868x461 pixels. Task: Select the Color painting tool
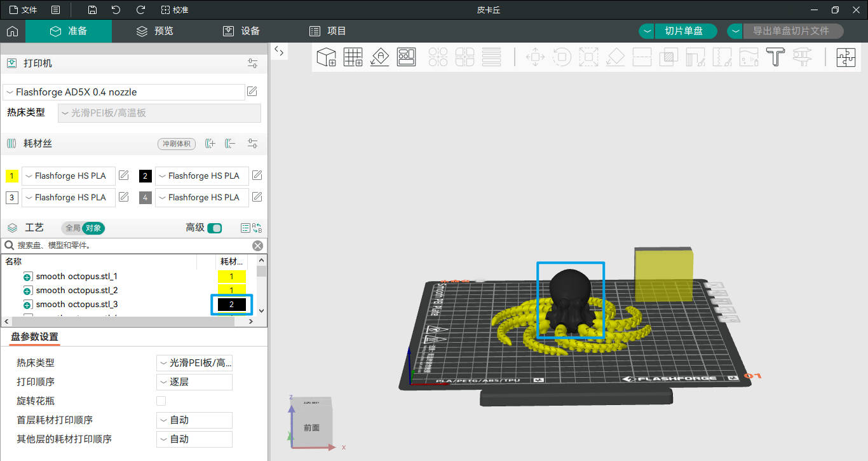(749, 57)
